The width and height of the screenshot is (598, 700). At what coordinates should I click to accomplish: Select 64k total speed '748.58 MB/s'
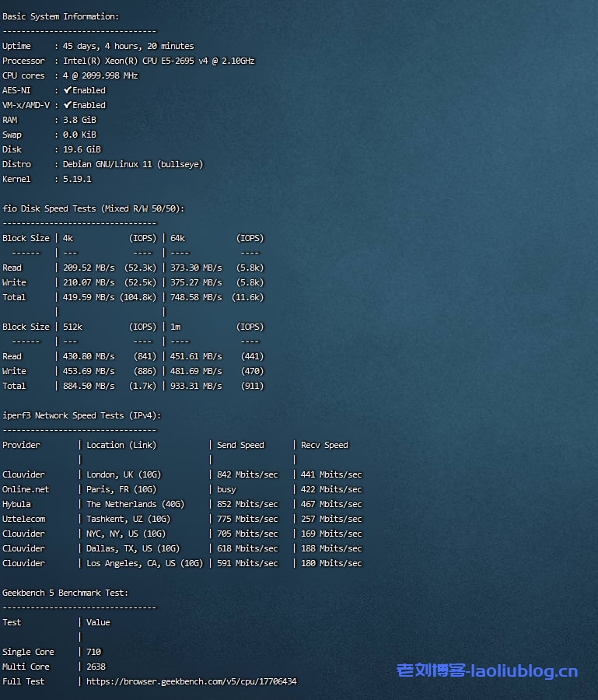click(x=196, y=297)
